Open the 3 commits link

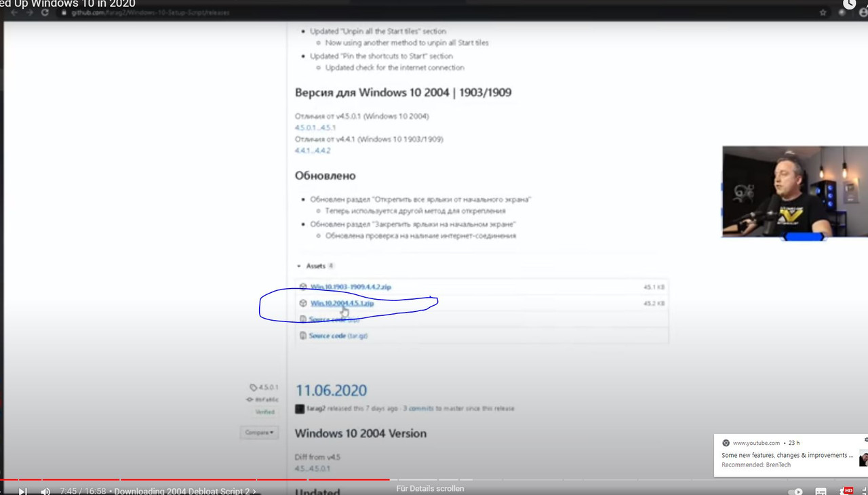tap(418, 408)
